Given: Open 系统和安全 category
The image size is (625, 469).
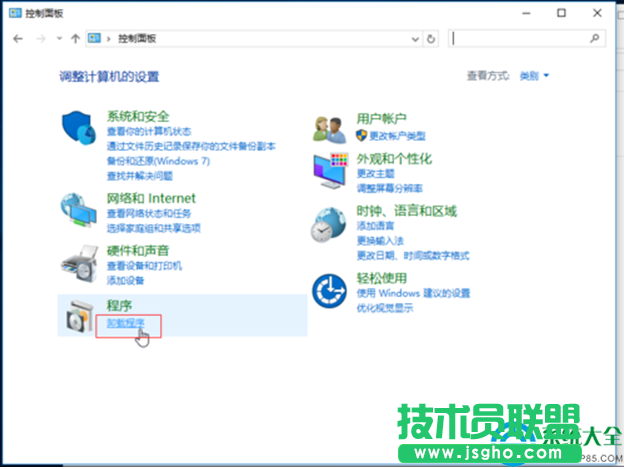Looking at the screenshot, I should pyautogui.click(x=138, y=116).
